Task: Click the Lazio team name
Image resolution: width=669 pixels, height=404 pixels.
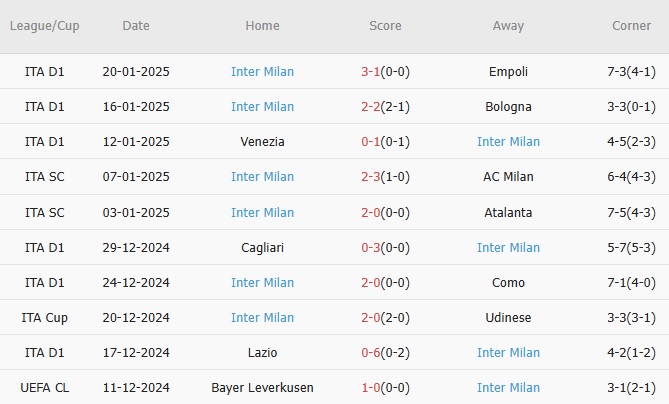Action: (x=262, y=353)
